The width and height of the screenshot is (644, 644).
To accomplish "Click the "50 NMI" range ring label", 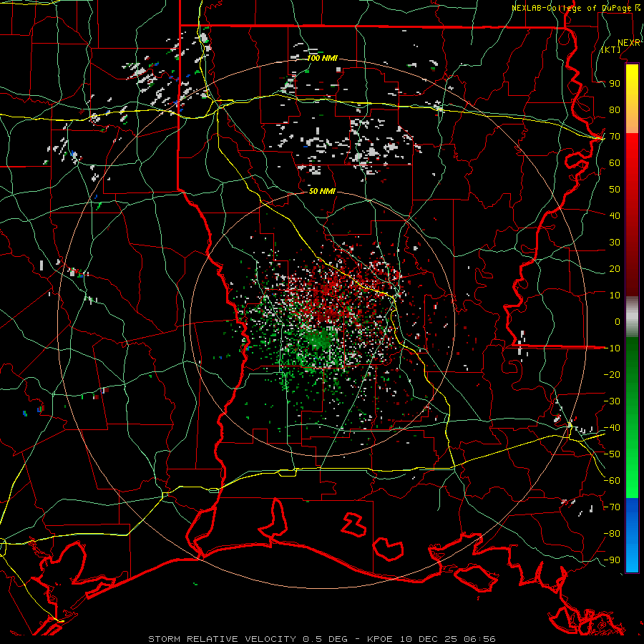I will coord(323,191).
